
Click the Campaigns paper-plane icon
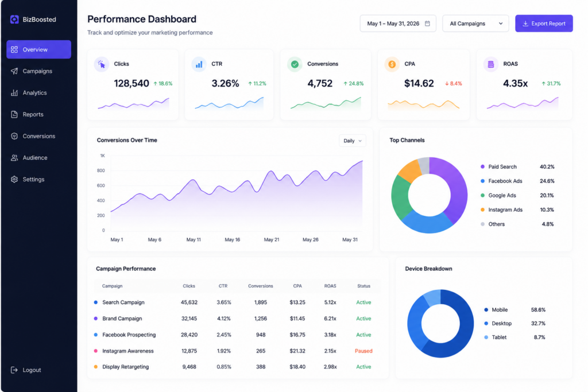(14, 71)
